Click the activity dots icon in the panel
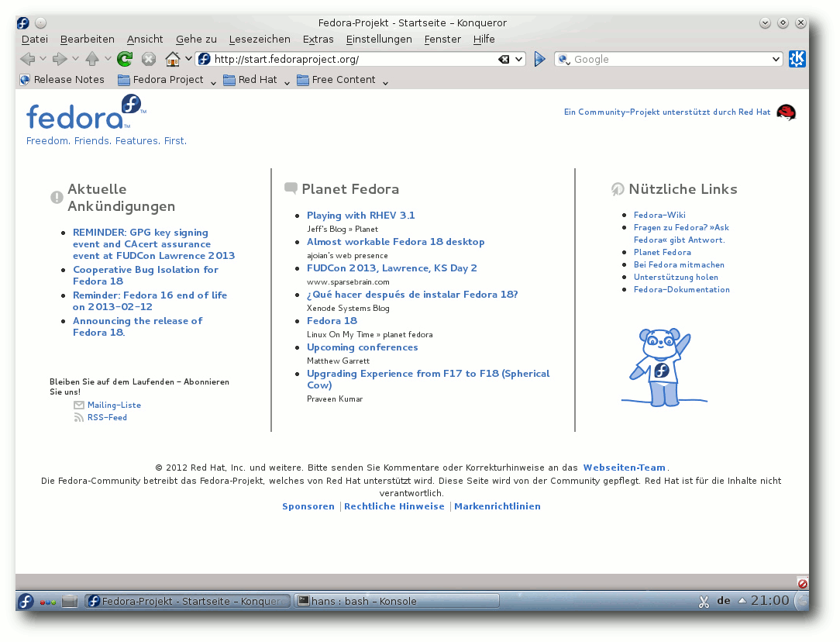Viewport: 840px width, 642px height. point(48,602)
